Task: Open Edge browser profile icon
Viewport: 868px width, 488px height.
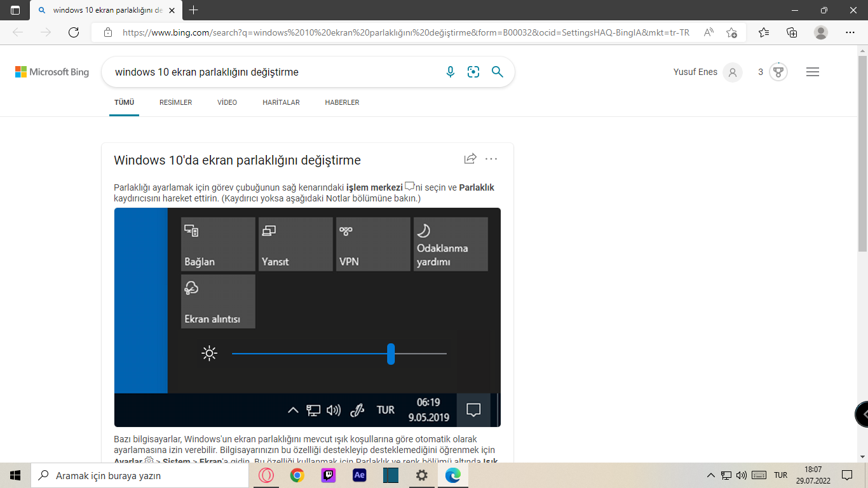Action: (821, 32)
